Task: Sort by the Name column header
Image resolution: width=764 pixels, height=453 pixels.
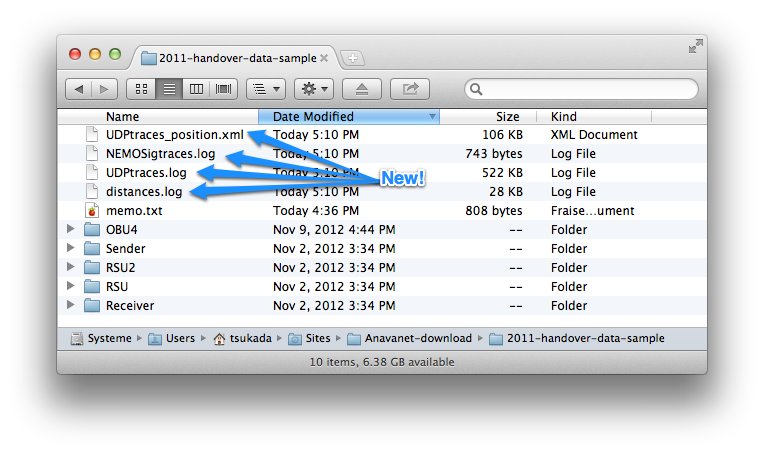Action: (123, 117)
